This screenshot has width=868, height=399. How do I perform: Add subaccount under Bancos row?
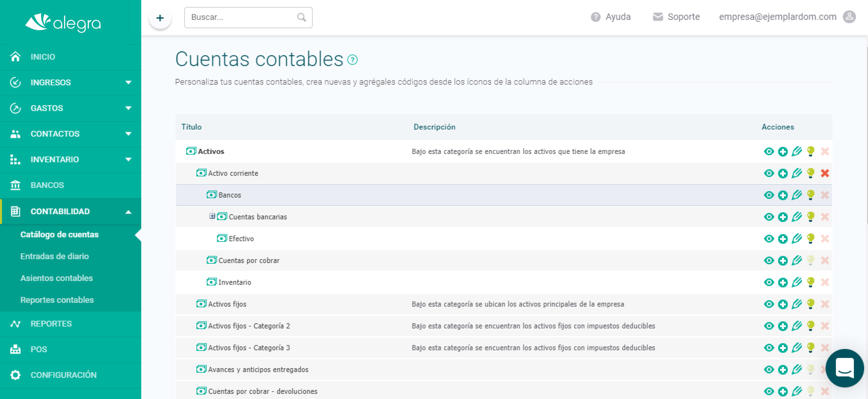pos(783,196)
